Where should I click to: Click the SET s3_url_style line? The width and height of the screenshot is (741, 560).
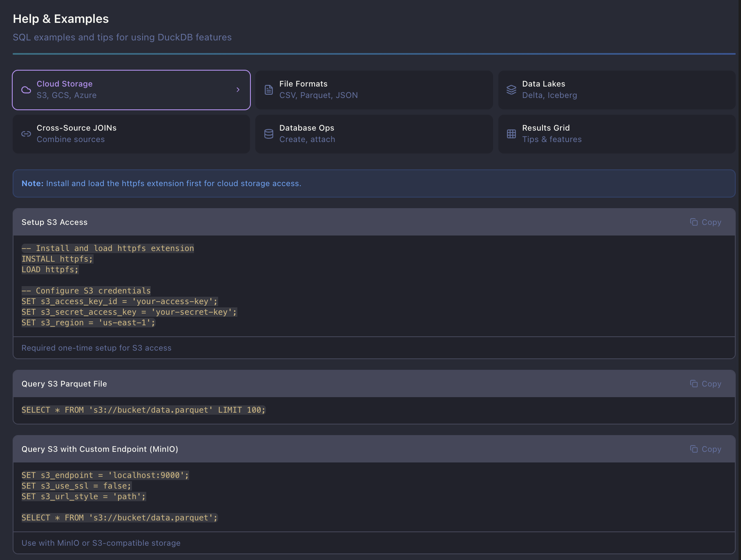[84, 496]
